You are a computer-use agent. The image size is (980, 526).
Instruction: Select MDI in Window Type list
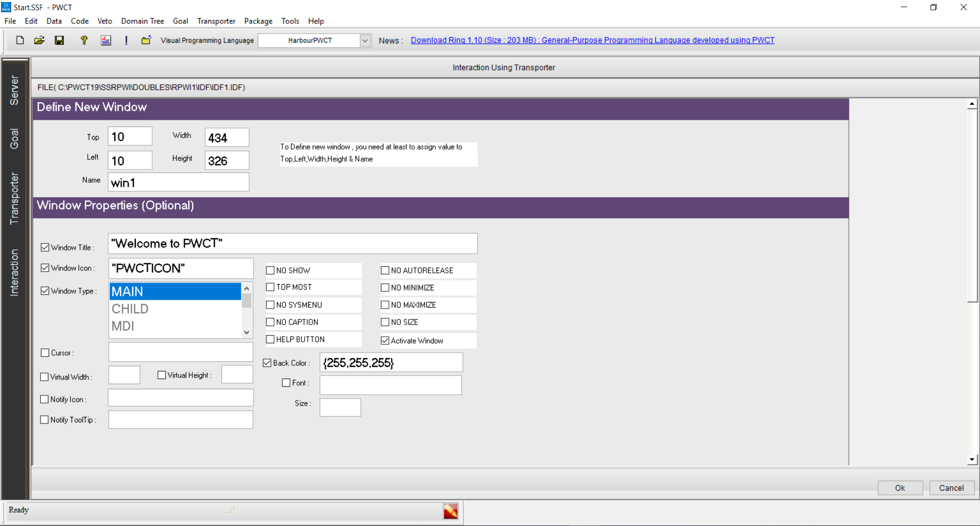point(175,326)
